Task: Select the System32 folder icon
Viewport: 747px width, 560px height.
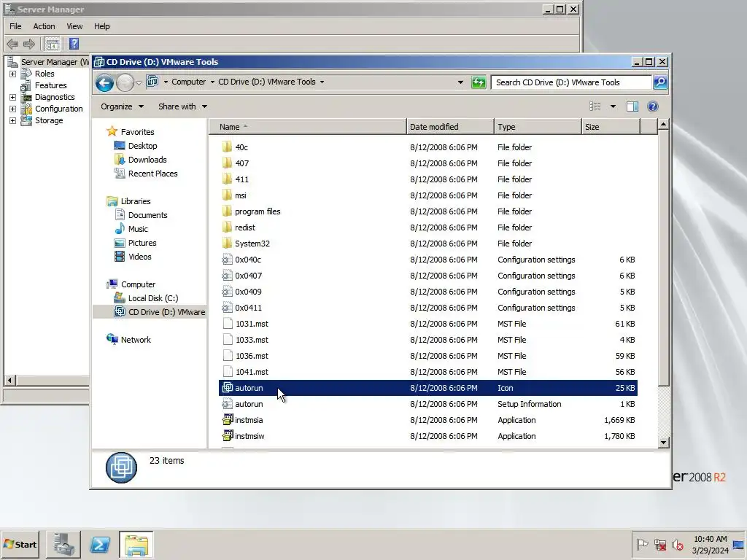Action: [x=228, y=243]
